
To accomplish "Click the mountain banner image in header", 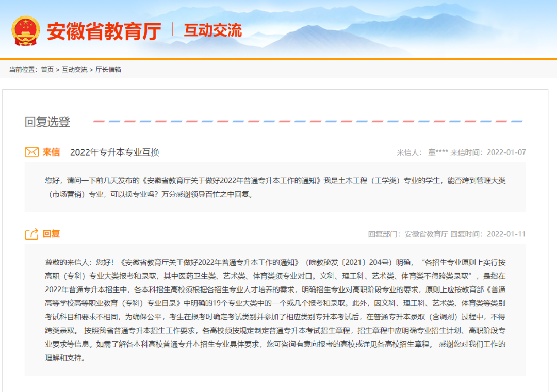I will 387,28.
